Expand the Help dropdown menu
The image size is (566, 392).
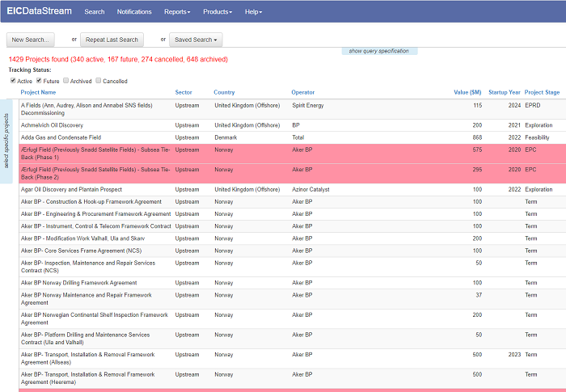pos(253,11)
